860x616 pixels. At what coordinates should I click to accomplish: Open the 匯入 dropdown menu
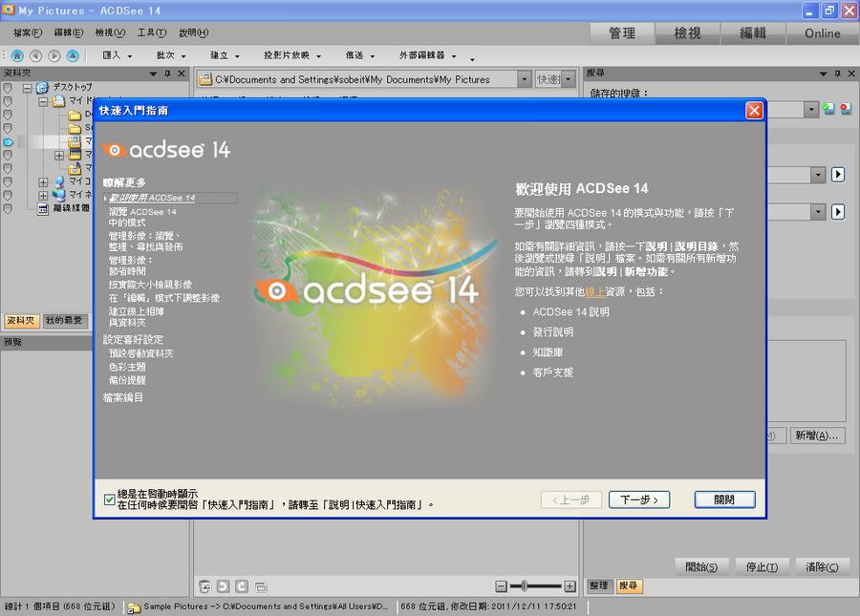point(118,55)
